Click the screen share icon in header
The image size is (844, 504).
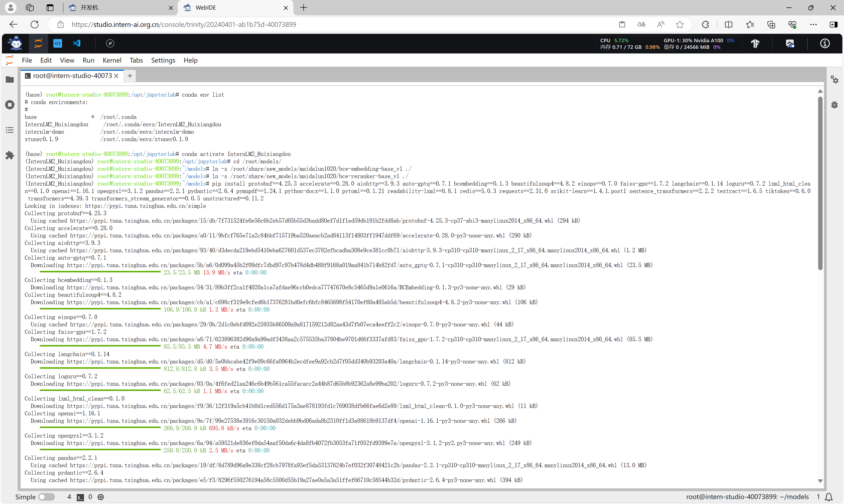[790, 43]
